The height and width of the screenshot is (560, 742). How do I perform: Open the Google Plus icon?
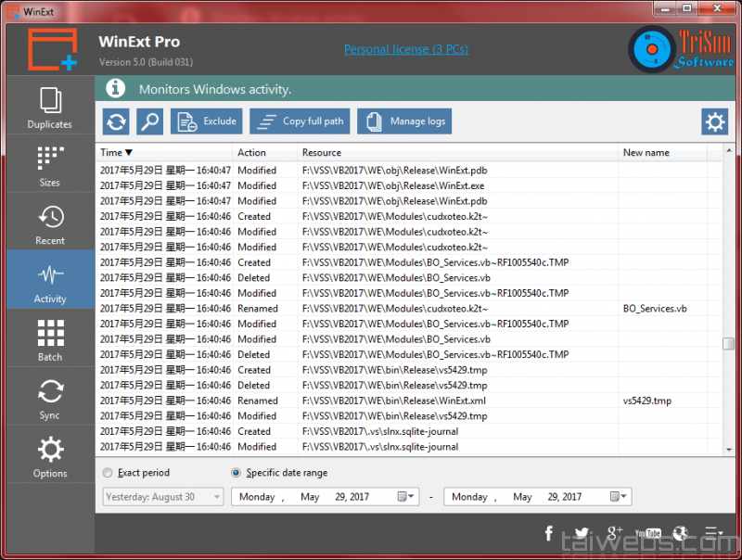pos(615,533)
